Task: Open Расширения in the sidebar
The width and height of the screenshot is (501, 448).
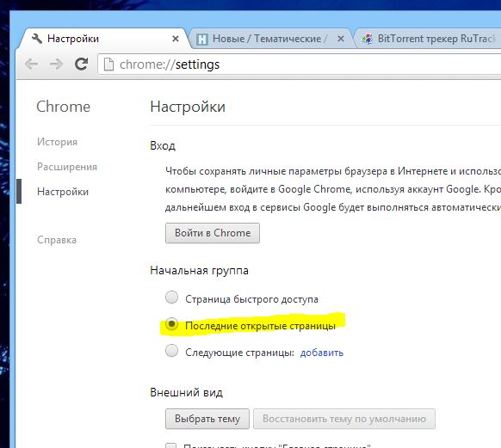Action: (x=67, y=167)
